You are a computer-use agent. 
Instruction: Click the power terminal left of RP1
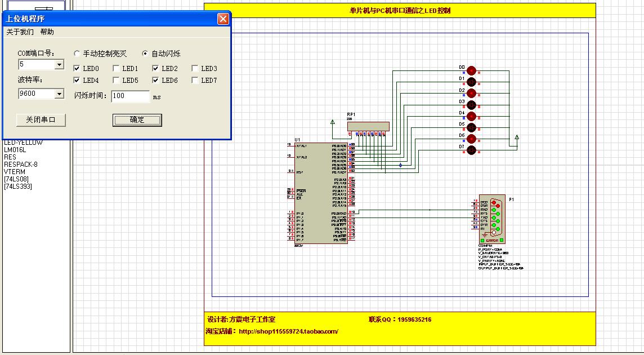coord(332,122)
